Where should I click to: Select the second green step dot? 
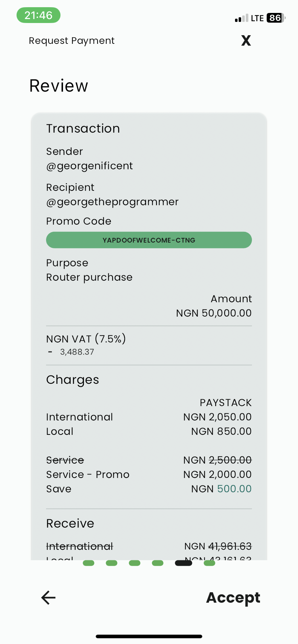[x=112, y=563]
